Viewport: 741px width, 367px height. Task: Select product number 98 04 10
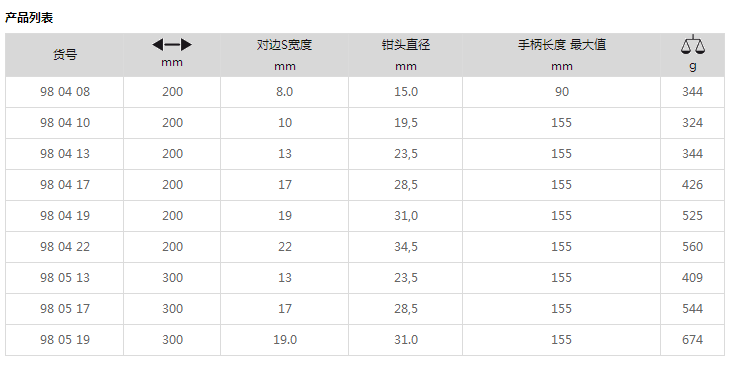tap(65, 123)
